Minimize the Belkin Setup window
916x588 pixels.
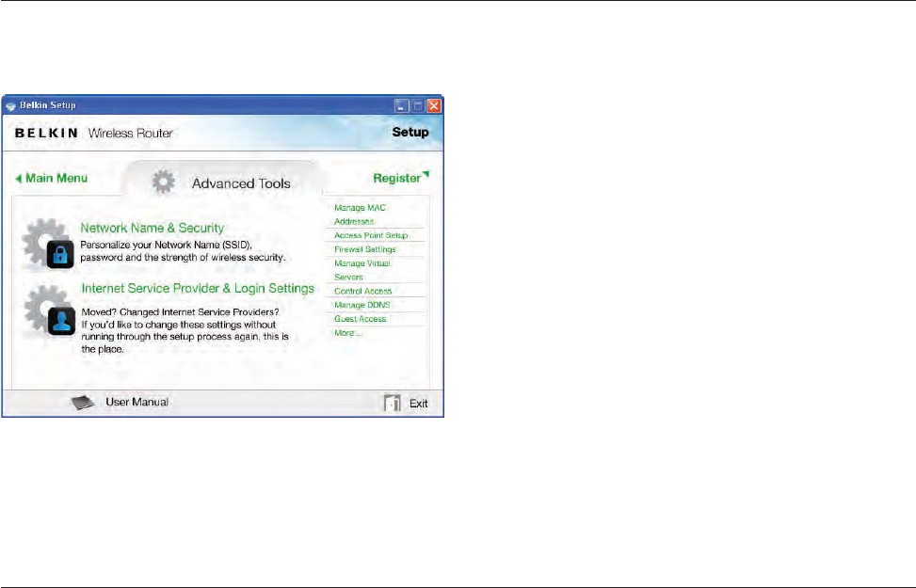[401, 105]
